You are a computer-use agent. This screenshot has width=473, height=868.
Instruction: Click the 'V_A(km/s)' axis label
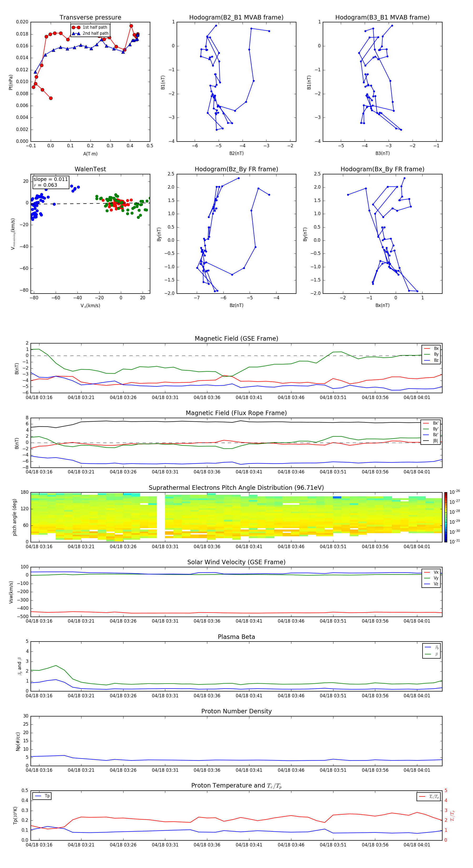point(90,306)
